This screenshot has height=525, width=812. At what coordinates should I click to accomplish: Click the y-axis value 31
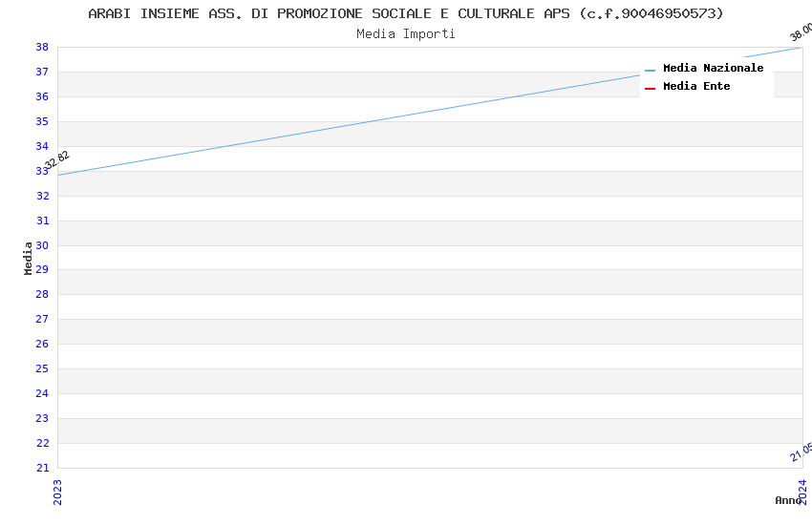(x=42, y=220)
